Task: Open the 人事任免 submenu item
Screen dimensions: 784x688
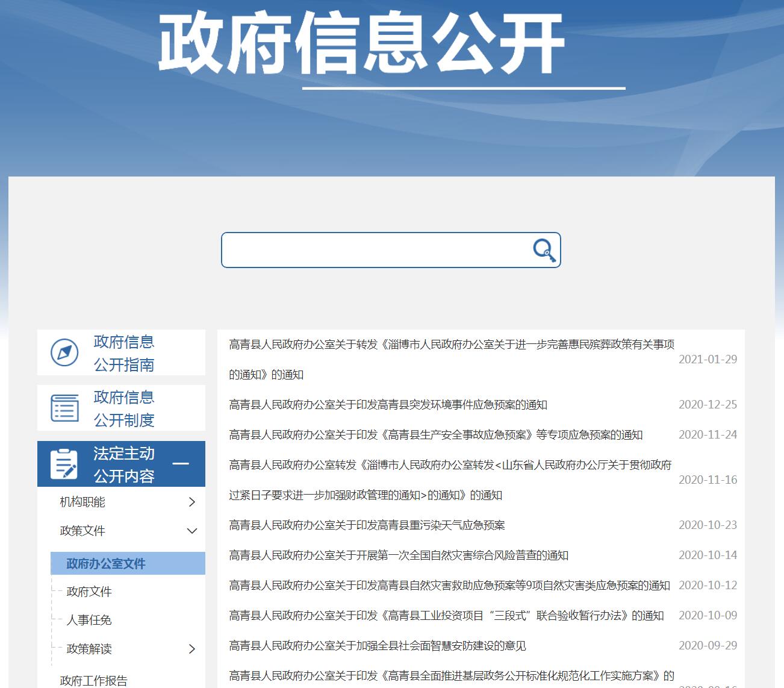Action: [89, 620]
